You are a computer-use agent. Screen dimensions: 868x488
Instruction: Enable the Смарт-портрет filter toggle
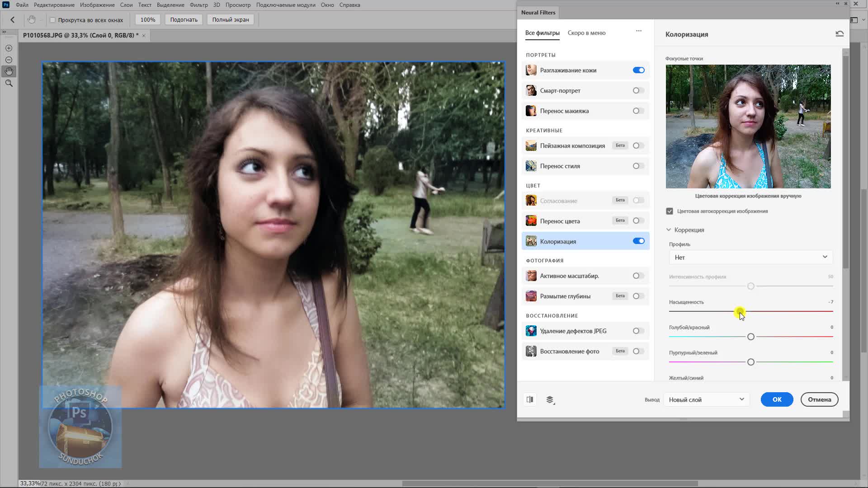638,90
